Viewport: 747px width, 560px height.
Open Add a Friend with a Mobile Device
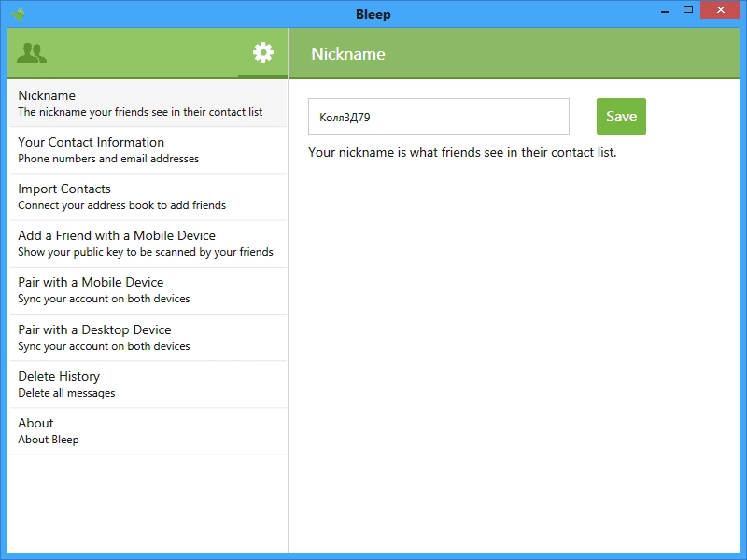[148, 244]
